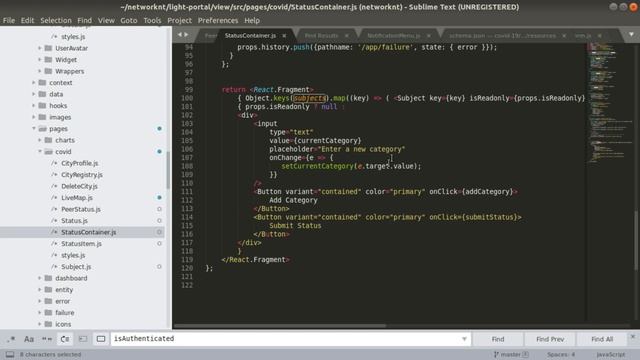Toggle highlight matches option

tap(101, 339)
